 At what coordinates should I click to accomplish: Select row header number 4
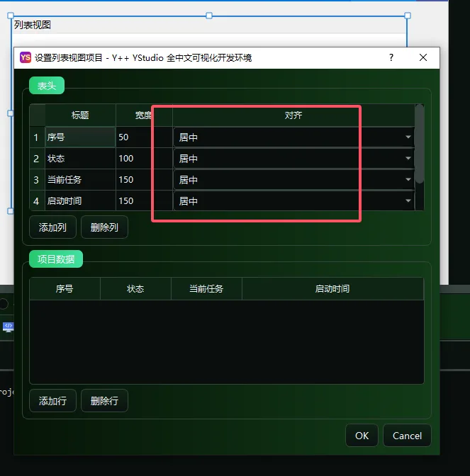point(36,201)
